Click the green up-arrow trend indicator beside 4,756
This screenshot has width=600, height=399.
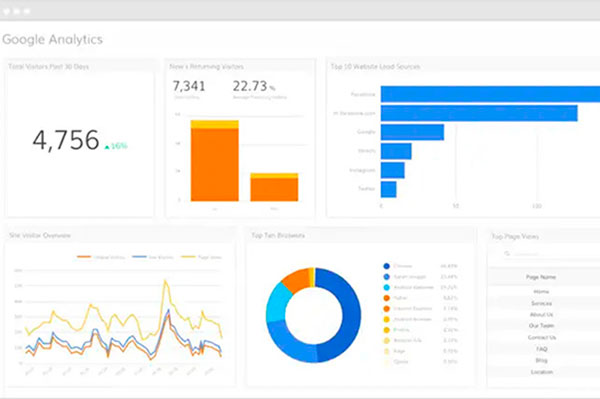pos(107,147)
